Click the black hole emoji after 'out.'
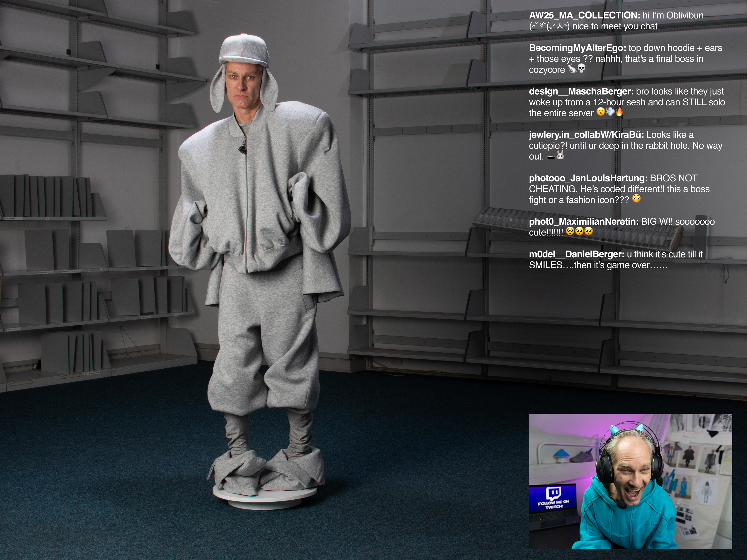747x560 pixels. 551,157
